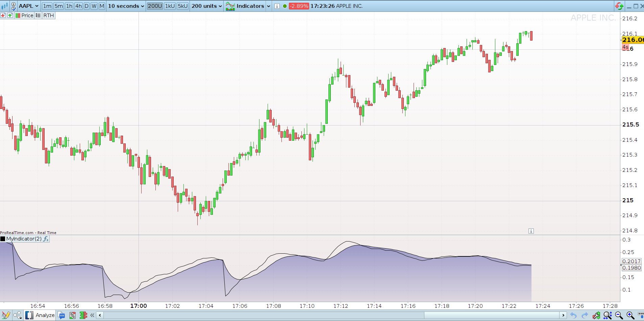
Task: Open the 200 units dropdown
Action: coord(207,6)
